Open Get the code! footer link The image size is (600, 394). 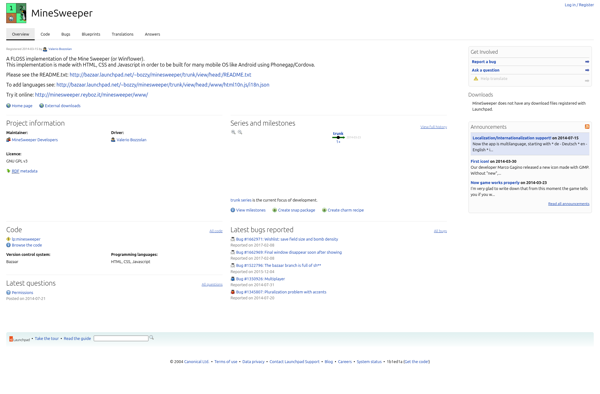pos(416,361)
